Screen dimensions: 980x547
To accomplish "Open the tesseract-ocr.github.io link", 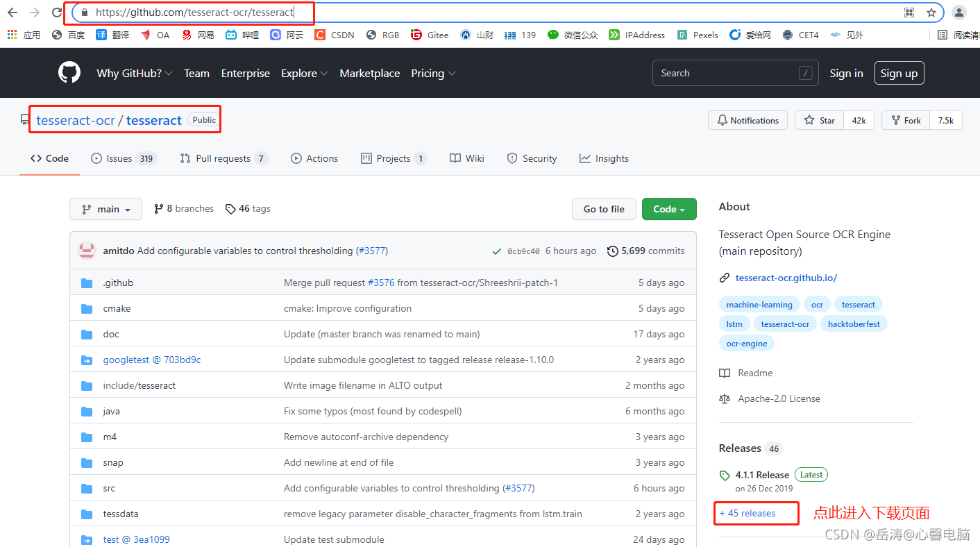I will pos(786,278).
